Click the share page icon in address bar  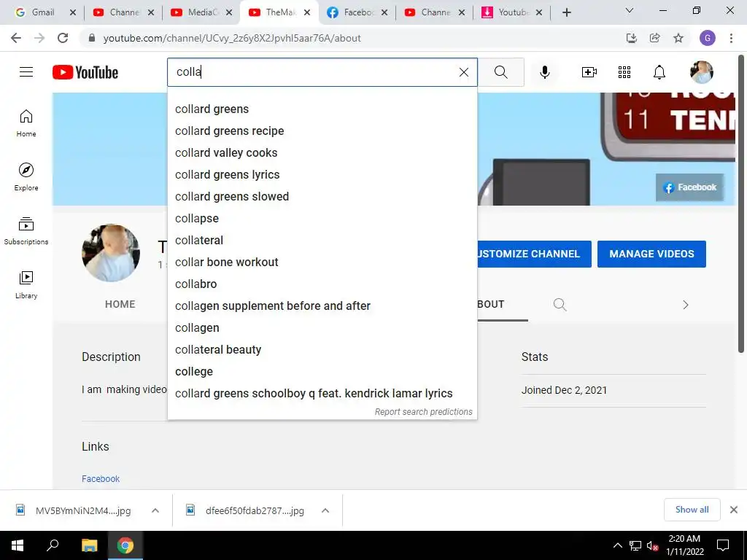click(654, 38)
